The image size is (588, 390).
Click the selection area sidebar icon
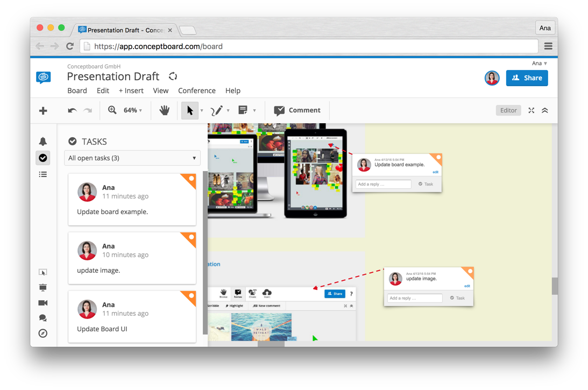click(43, 272)
